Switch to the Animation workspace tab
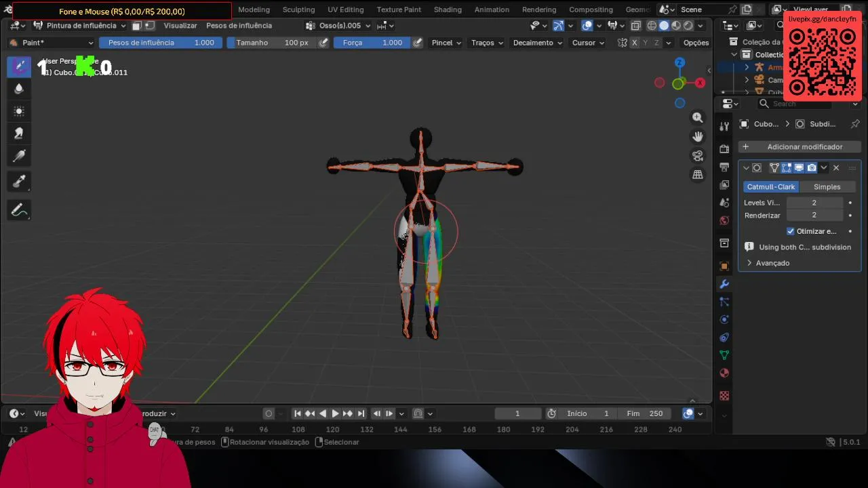 [x=492, y=9]
